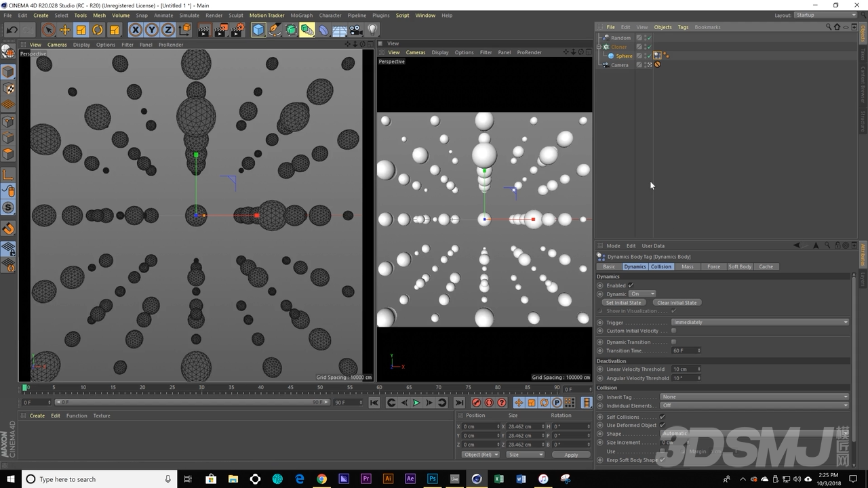Open the Dynamic On dropdown

642,294
